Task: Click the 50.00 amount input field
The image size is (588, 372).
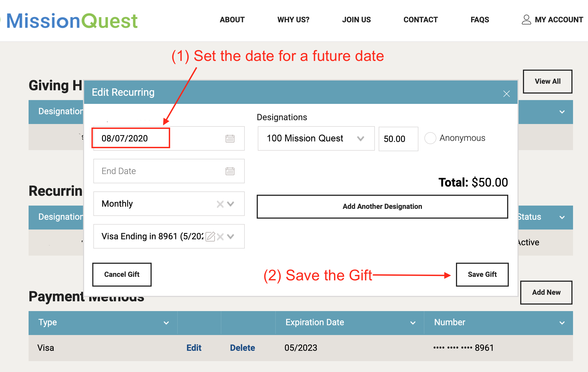Action: [x=398, y=139]
